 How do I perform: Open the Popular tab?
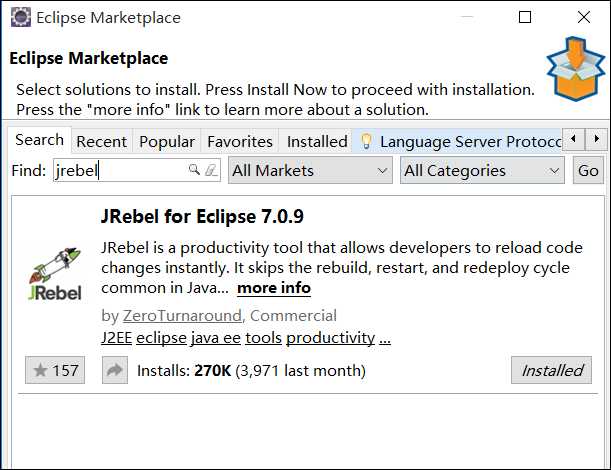pos(167,141)
